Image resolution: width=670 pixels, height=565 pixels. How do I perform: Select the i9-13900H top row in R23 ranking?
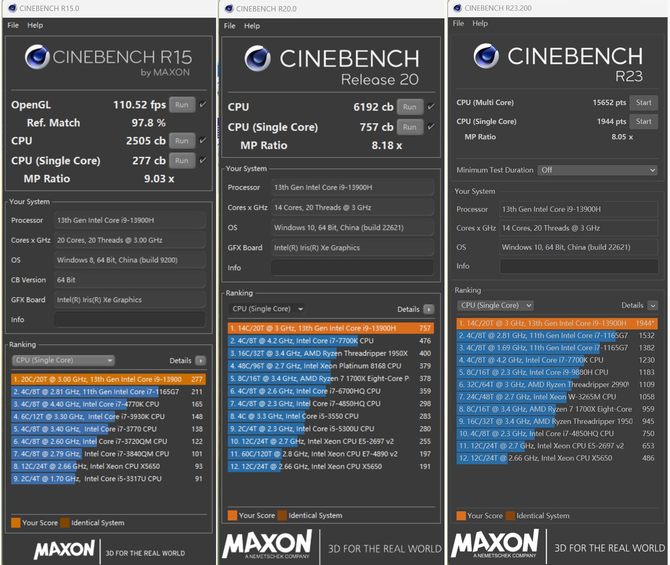point(557,324)
